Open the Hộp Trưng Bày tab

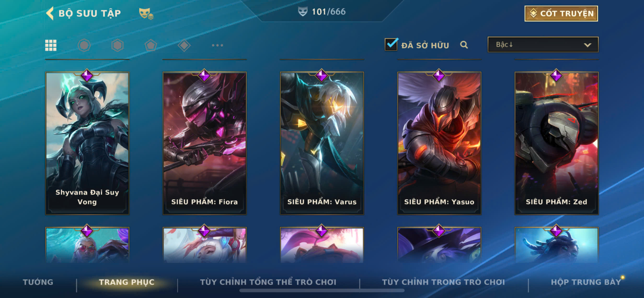pos(586,282)
